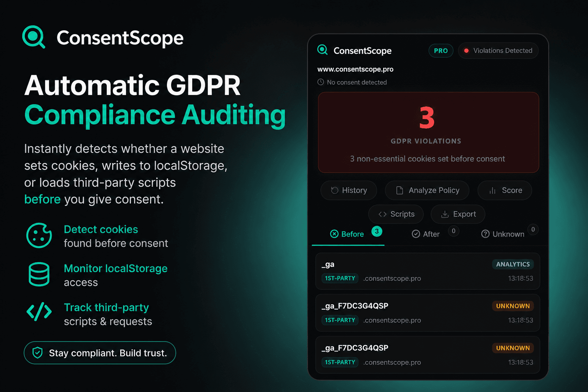Image resolution: width=588 pixels, height=392 pixels.
Task: Click the Export button
Action: (458, 214)
